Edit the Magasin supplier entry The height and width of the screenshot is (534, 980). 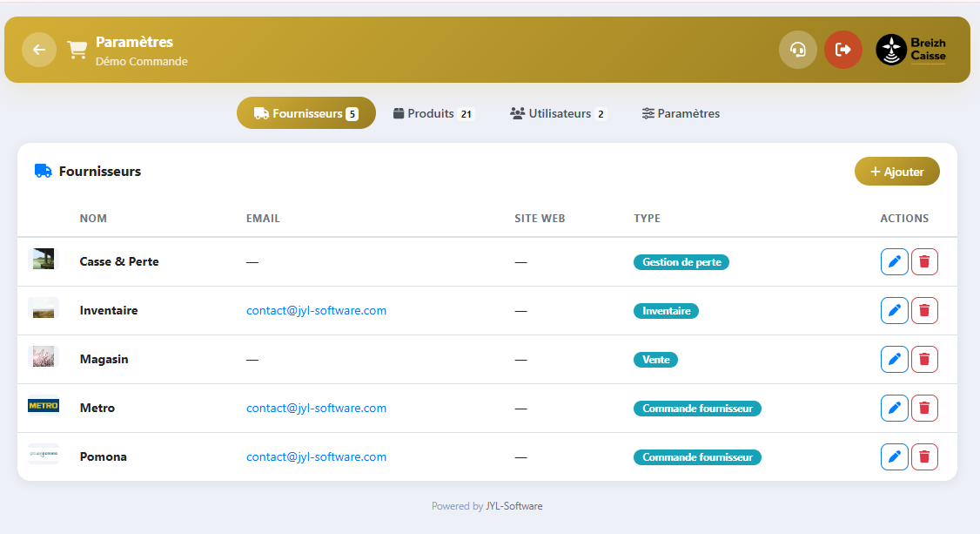(x=894, y=359)
